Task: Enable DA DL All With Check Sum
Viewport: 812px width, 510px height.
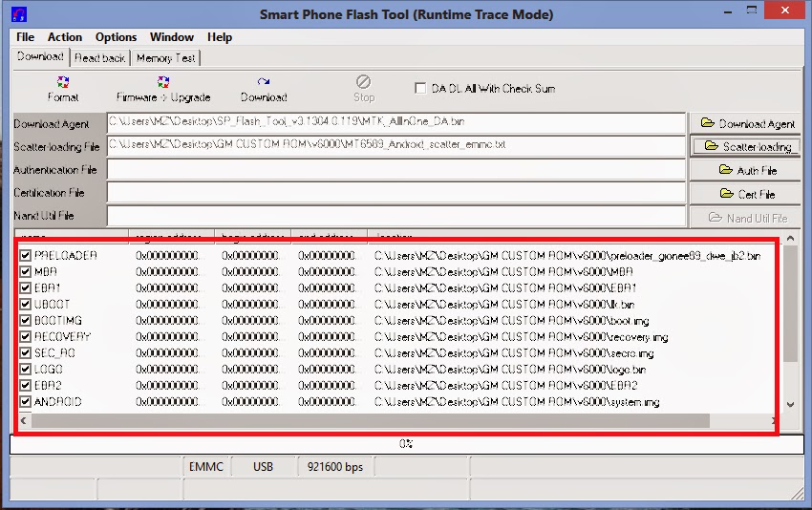Action: (x=420, y=89)
